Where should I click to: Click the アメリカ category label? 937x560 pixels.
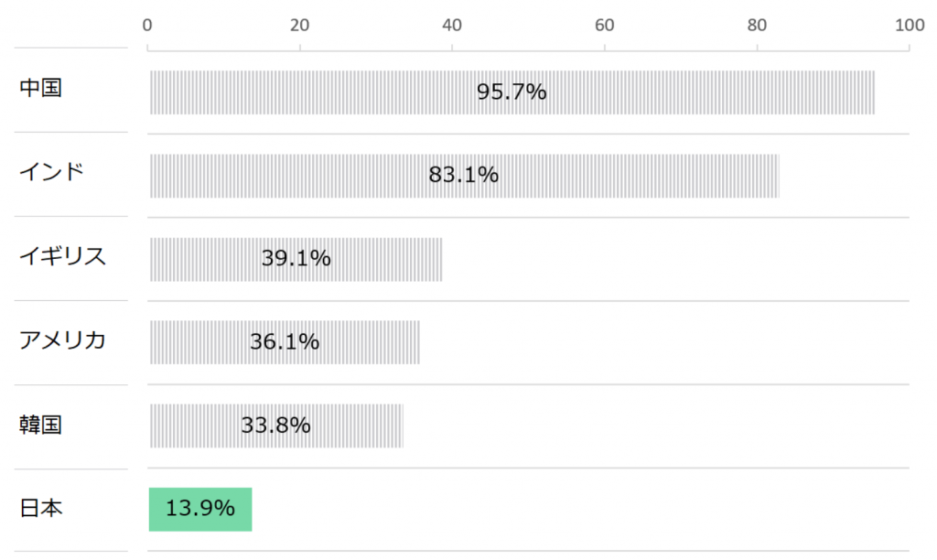[63, 340]
